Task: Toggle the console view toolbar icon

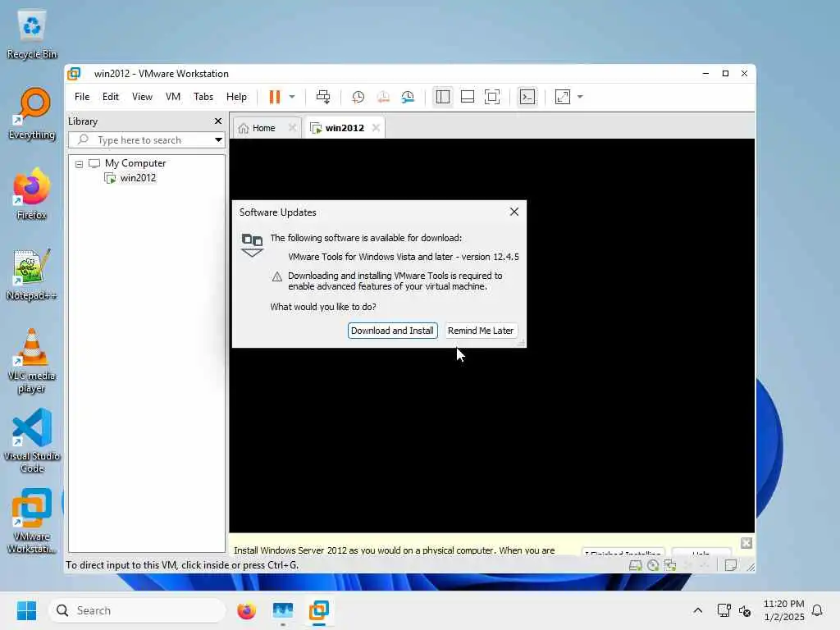Action: pos(527,97)
